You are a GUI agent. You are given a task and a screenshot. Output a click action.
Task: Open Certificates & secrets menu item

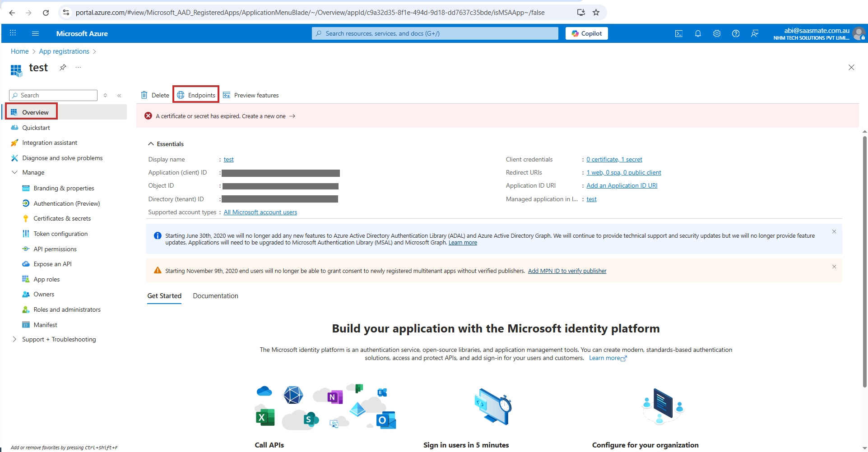pos(62,218)
